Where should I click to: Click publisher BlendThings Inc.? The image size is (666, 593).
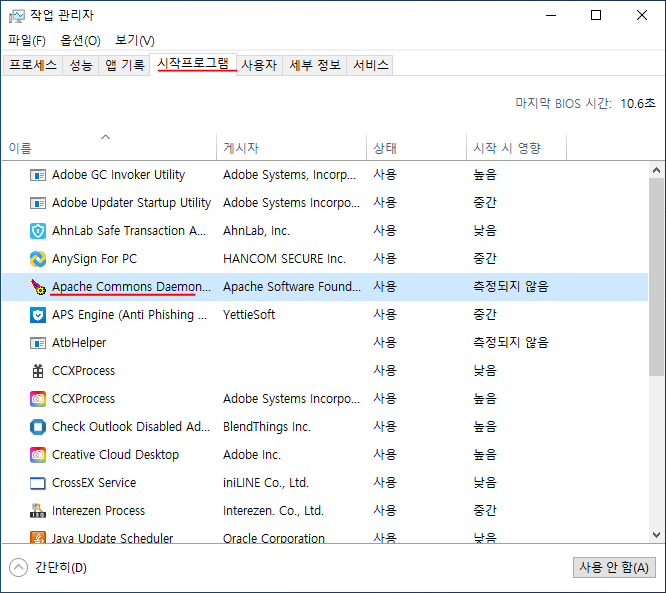pos(267,427)
